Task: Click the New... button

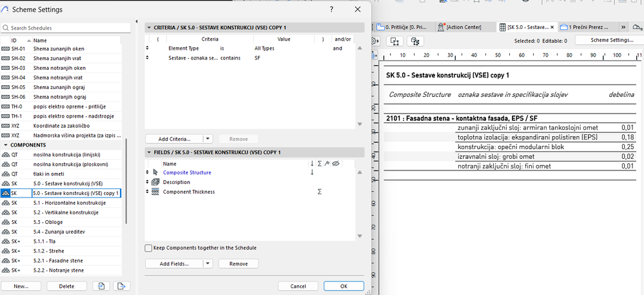Action: point(21,286)
